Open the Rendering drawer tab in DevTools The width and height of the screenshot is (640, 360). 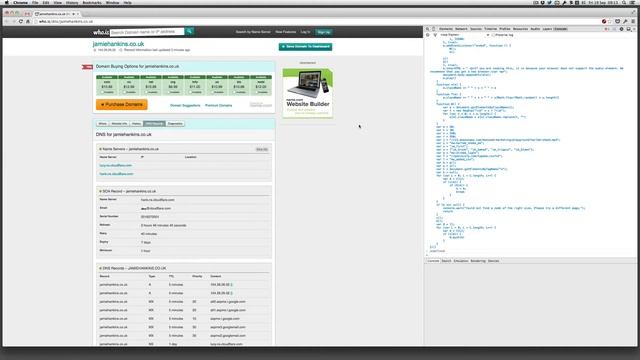(478, 261)
